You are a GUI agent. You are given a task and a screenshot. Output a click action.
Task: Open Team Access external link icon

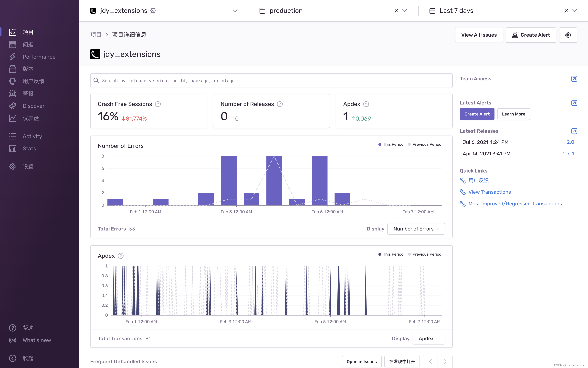coord(574,79)
